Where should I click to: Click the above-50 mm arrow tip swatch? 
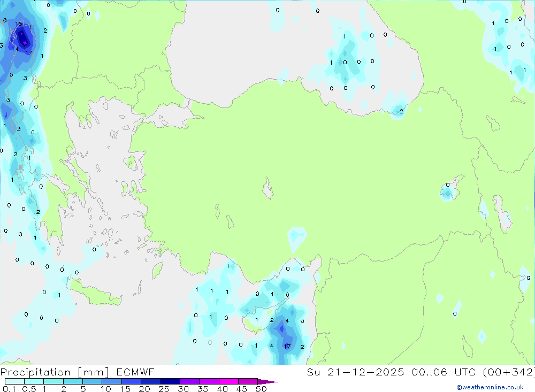click(267, 382)
